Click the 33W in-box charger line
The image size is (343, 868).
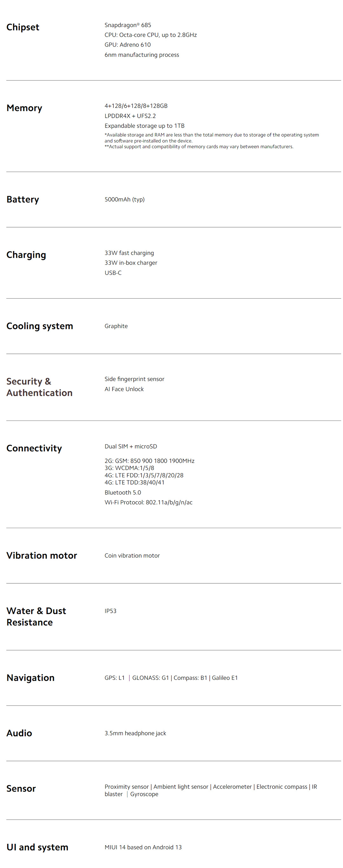[131, 262]
